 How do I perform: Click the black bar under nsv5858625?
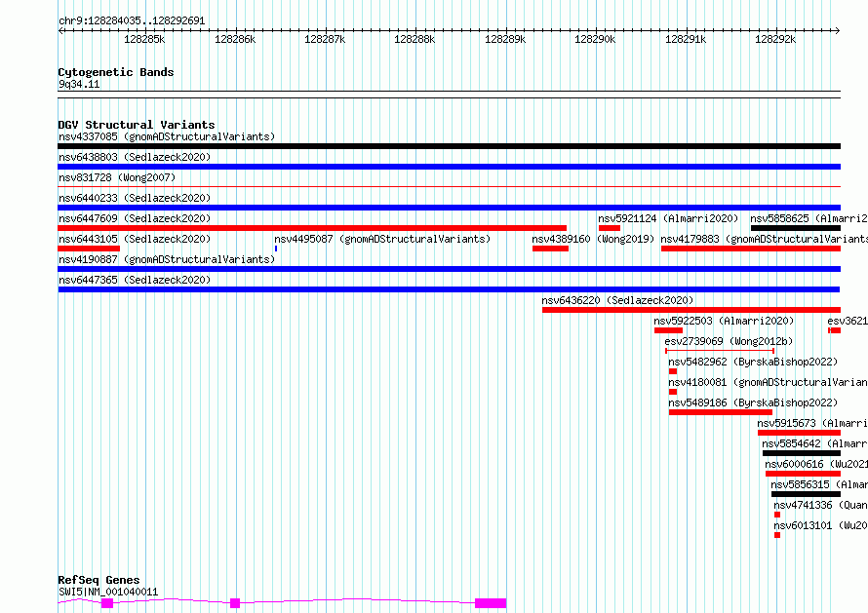pos(796,228)
